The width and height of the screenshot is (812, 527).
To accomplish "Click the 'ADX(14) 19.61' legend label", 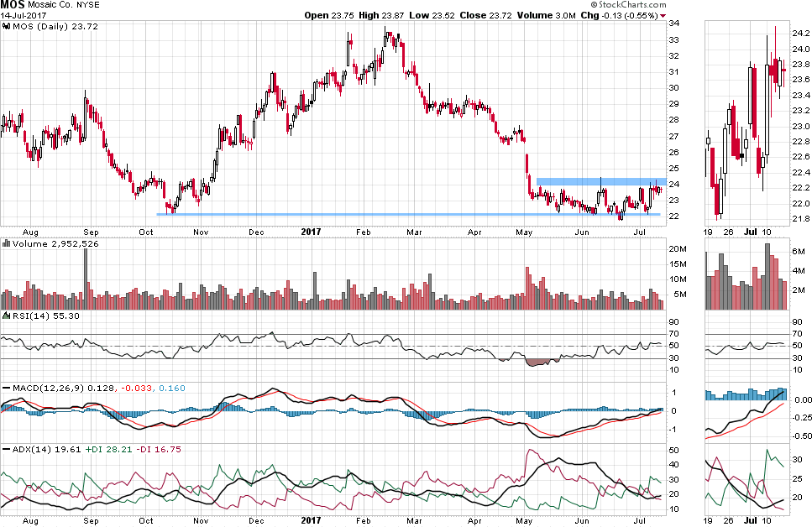I will 47,449.
